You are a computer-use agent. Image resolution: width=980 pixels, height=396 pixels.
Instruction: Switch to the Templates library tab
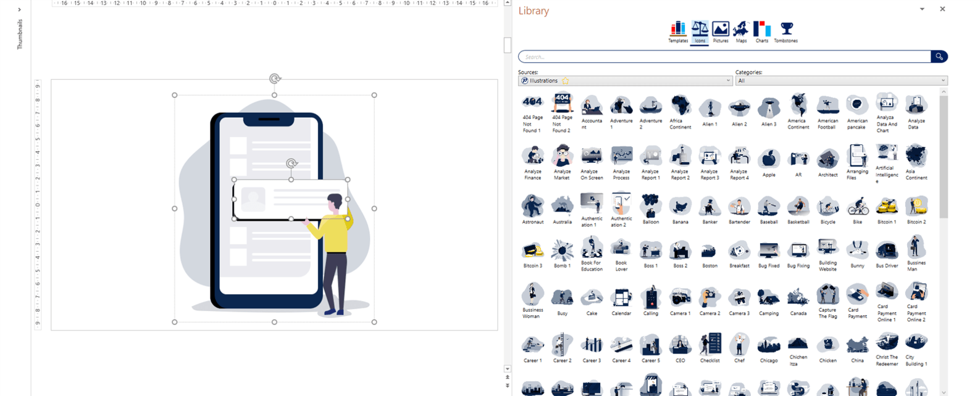[x=677, y=31]
